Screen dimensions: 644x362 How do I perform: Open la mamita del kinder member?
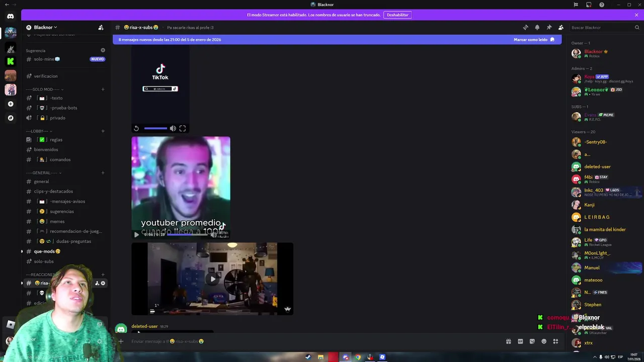coord(605,230)
